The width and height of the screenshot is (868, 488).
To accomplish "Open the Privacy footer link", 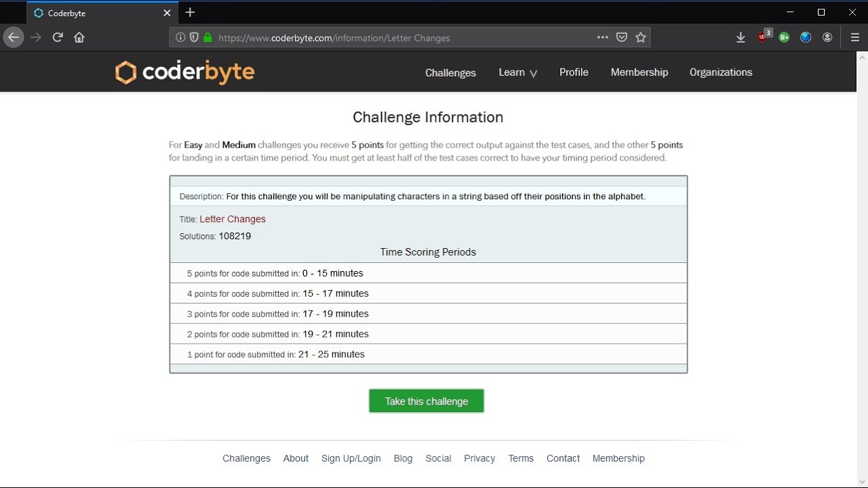I will (x=479, y=458).
